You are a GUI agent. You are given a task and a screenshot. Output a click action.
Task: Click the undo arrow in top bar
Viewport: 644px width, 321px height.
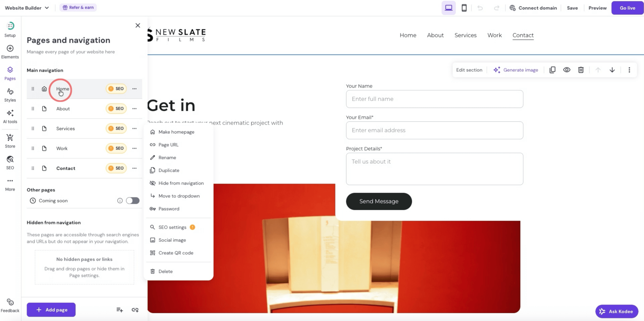[480, 8]
